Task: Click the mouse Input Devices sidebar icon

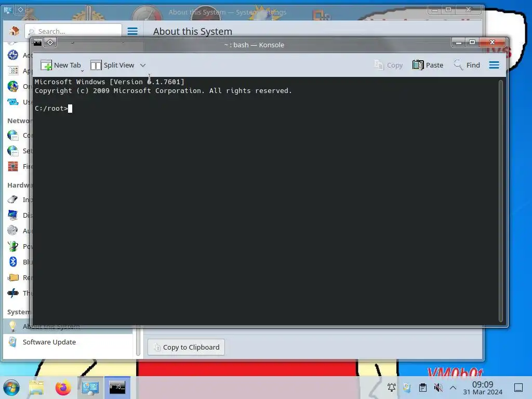Action: (13, 199)
